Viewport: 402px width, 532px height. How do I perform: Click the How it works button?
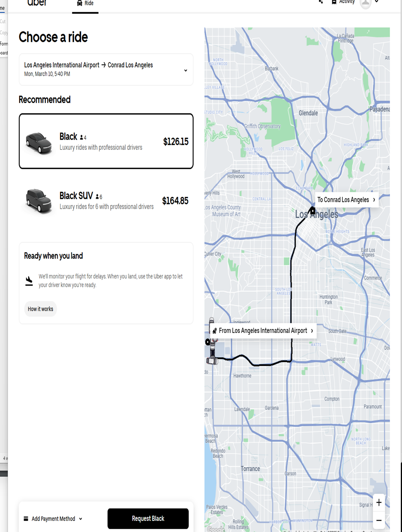[x=40, y=309]
